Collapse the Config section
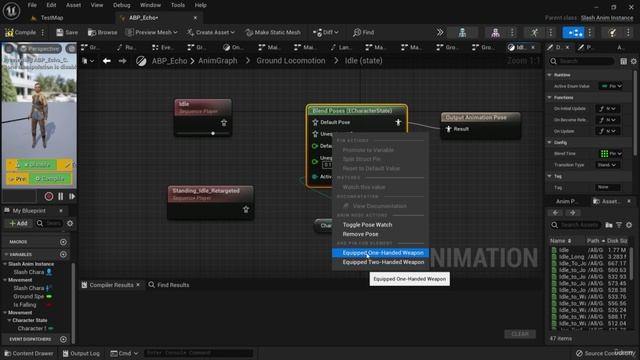Image resolution: width=640 pixels, height=360 pixels. pos(549,142)
